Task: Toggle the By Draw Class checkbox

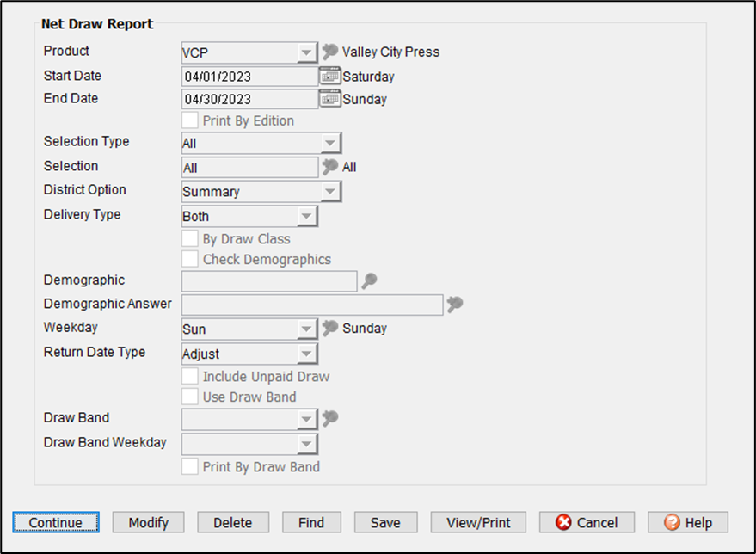Action: point(190,239)
